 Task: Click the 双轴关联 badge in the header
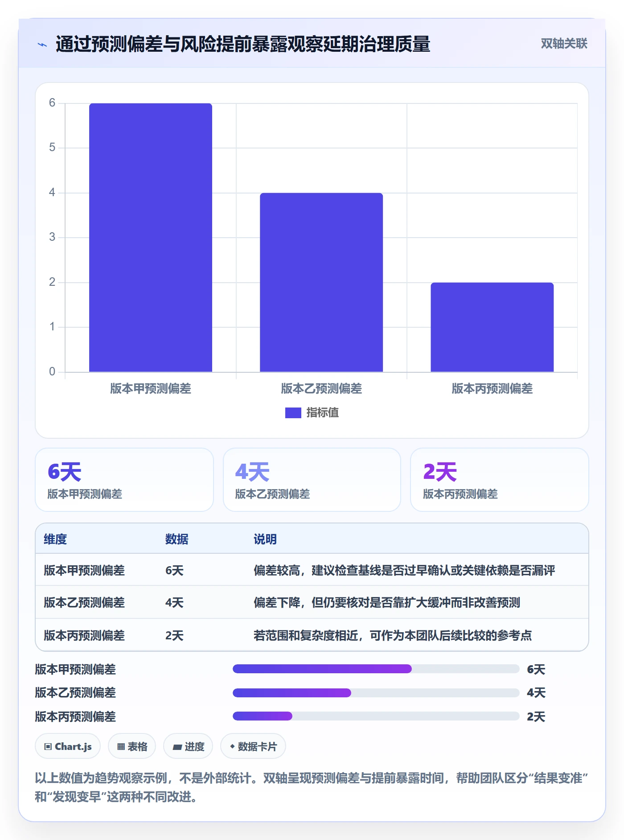(x=564, y=44)
